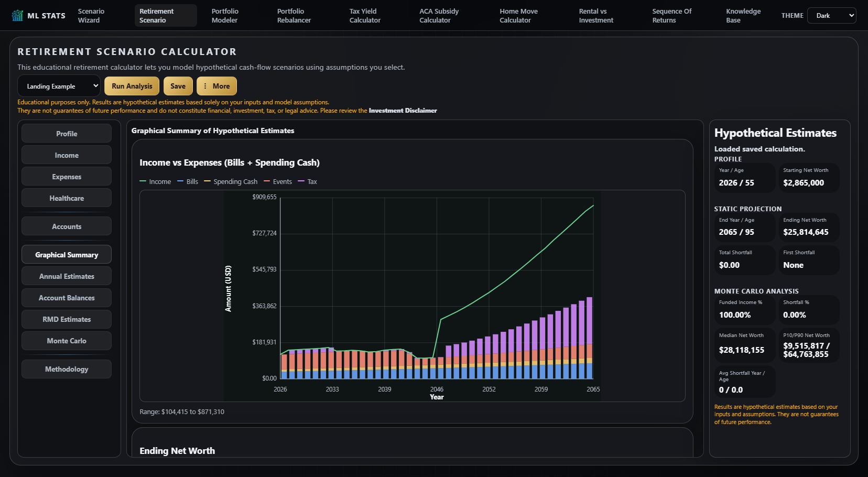Open the Theme Dark dropdown
This screenshot has height=477, width=868.
(x=831, y=16)
